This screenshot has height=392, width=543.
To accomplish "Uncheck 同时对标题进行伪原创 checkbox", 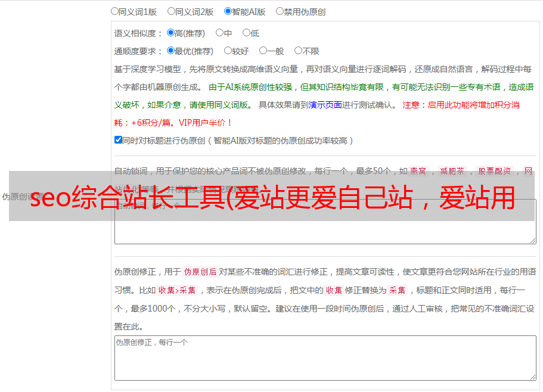I will pos(118,140).
